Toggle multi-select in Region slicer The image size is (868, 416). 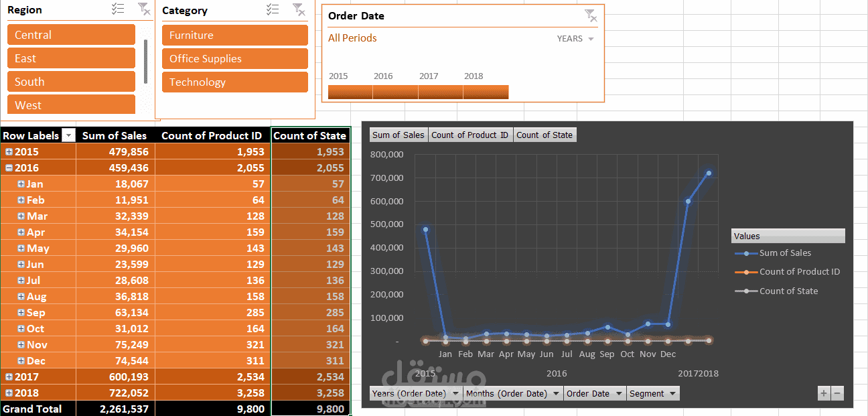click(118, 9)
